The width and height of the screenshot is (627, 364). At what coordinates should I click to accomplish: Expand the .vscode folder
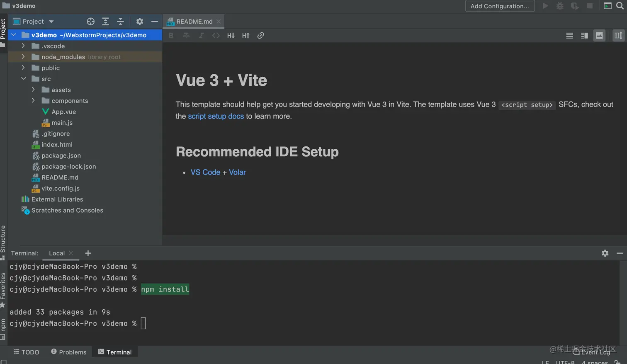click(x=23, y=46)
